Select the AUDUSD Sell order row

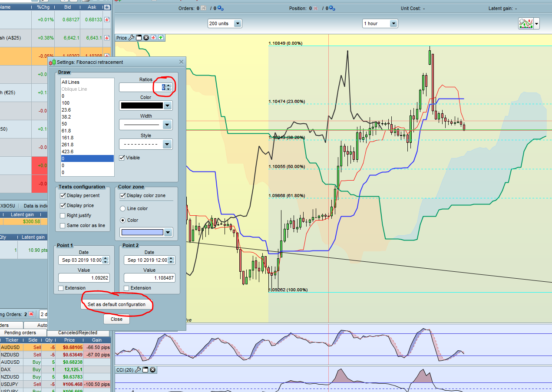(x=55, y=347)
